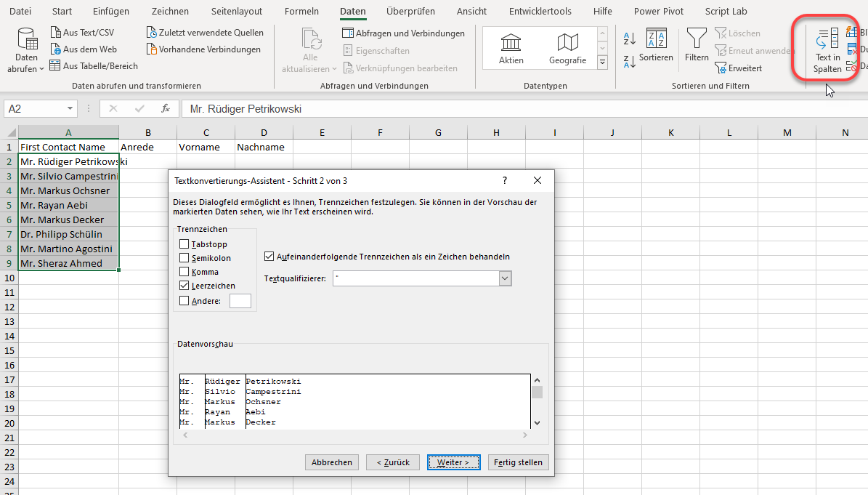Click the formula bar text field

[x=523, y=109]
